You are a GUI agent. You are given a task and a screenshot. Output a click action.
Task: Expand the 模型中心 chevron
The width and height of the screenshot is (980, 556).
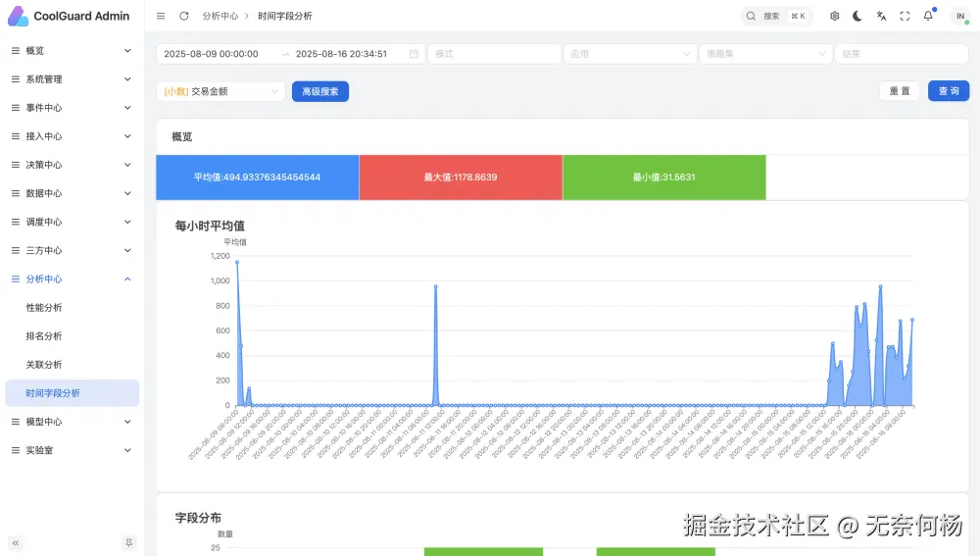[x=127, y=422]
